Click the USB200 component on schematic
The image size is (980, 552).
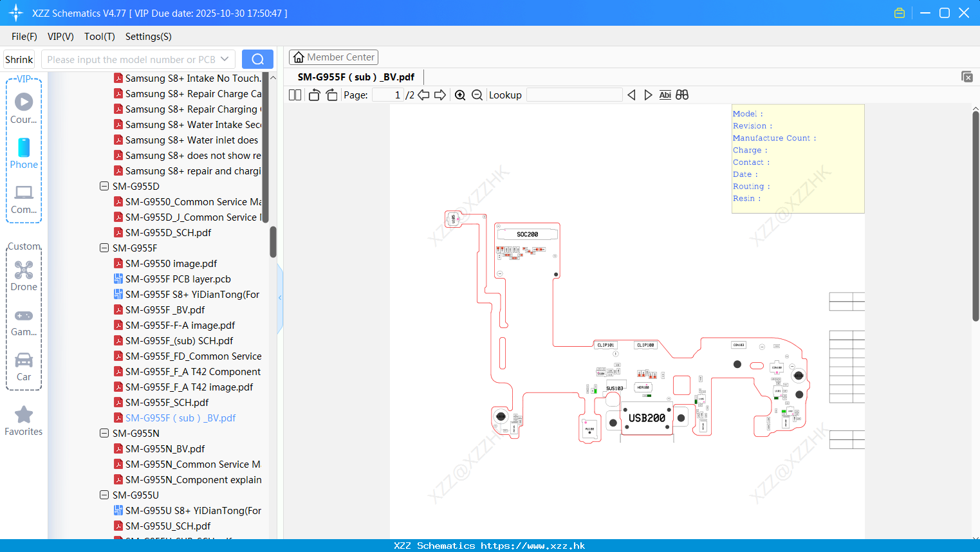click(x=647, y=418)
